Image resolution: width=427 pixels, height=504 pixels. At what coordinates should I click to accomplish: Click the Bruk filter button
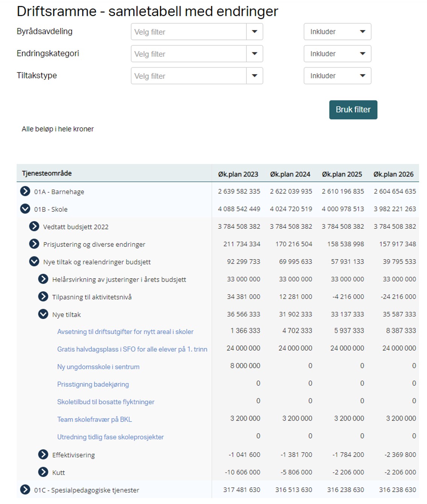(x=353, y=110)
